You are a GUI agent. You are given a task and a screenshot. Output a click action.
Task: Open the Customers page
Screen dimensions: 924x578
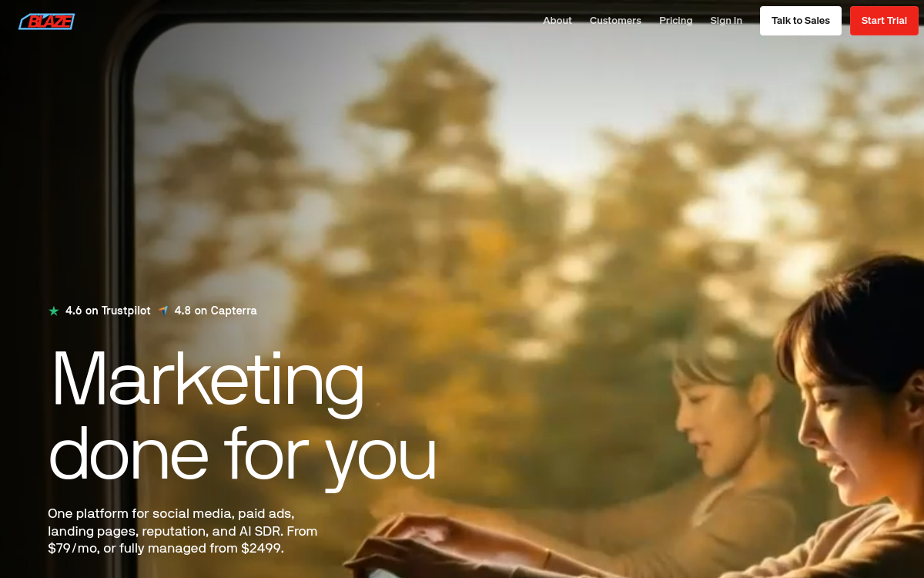click(x=615, y=21)
